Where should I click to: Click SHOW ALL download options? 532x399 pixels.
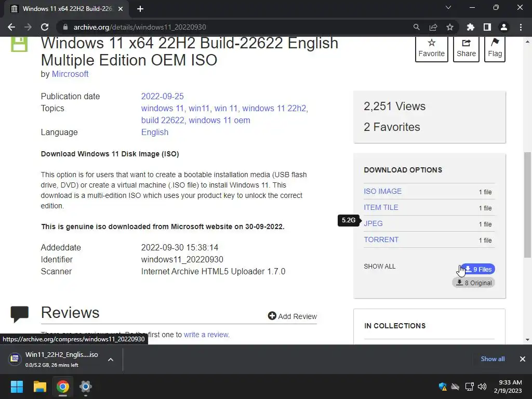pyautogui.click(x=380, y=267)
